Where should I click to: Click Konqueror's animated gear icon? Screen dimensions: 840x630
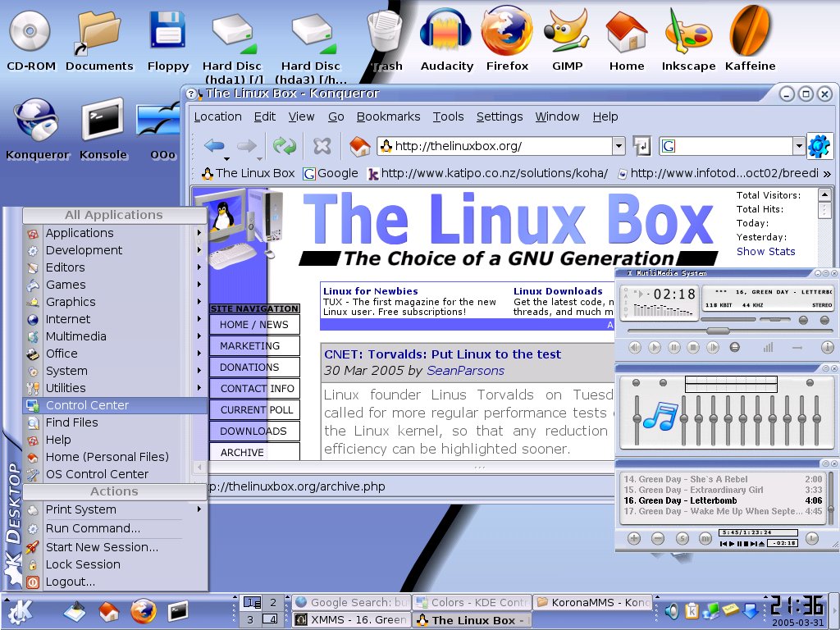819,146
